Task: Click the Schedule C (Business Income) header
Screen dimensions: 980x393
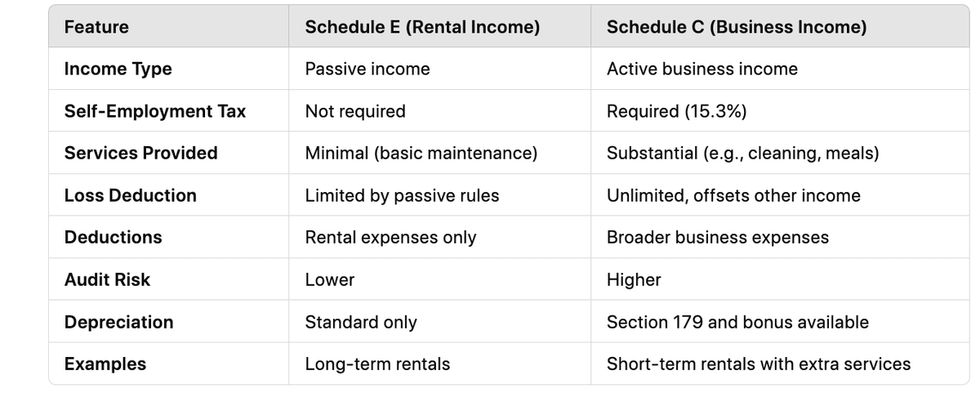Action: coord(737,27)
